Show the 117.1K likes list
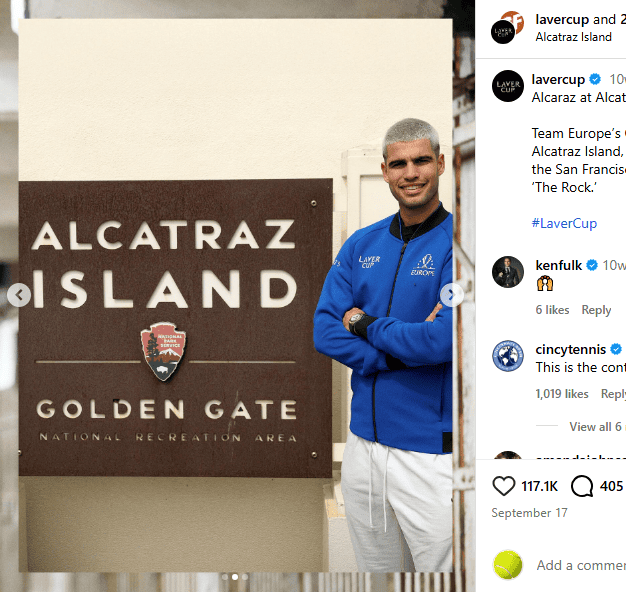The width and height of the screenshot is (626, 592). pyautogui.click(x=539, y=486)
